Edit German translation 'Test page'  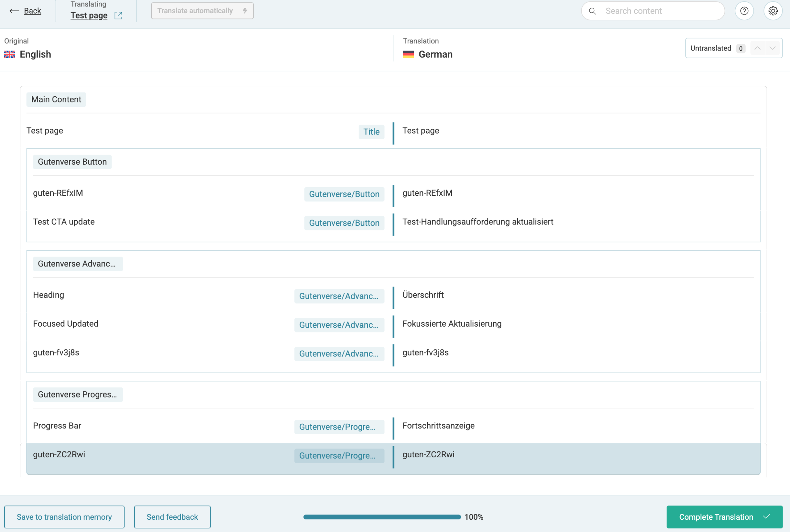click(x=421, y=131)
